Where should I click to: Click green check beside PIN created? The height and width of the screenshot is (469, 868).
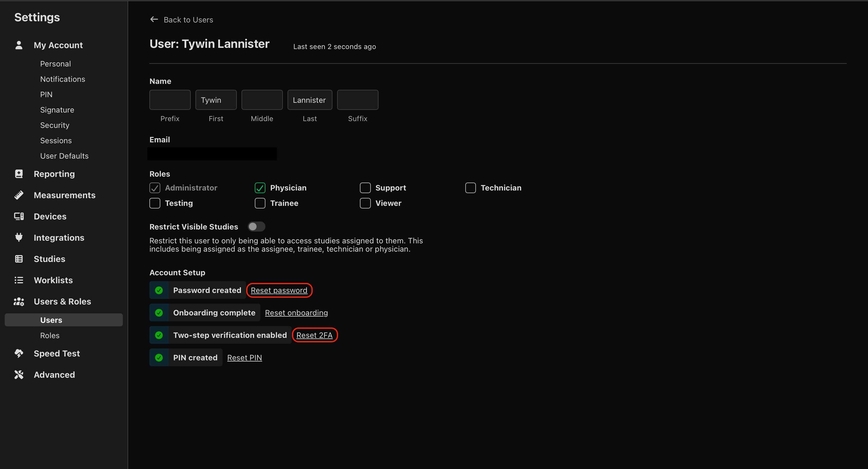click(x=159, y=358)
